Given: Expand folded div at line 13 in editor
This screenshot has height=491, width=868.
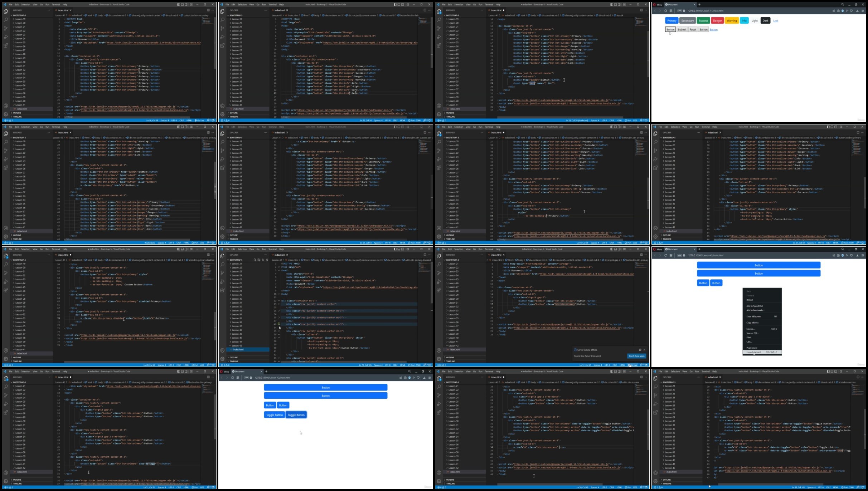Looking at the screenshot, I should [279, 304].
